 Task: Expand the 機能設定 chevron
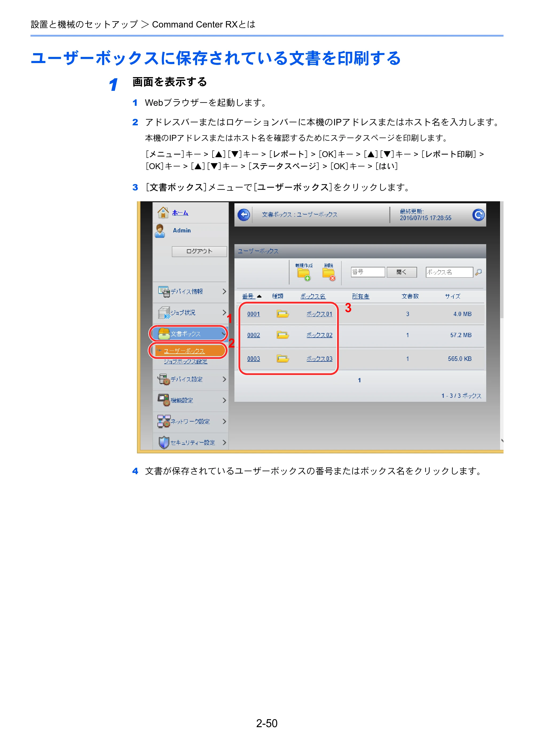(x=224, y=400)
